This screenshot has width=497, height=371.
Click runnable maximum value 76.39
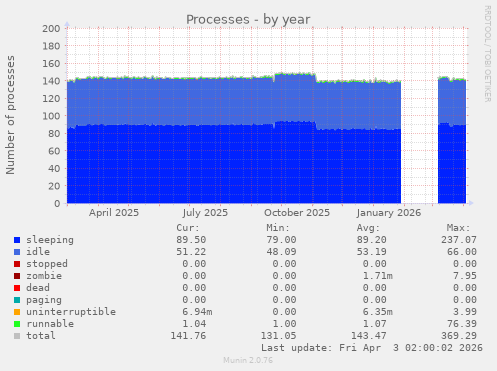click(x=462, y=324)
